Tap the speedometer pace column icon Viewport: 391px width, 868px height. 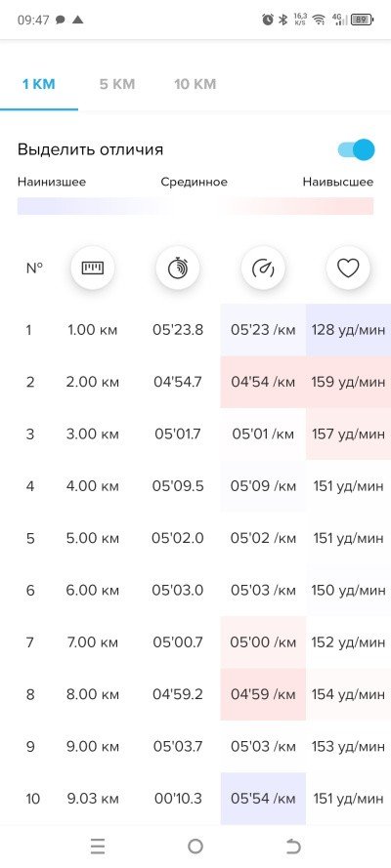click(263, 269)
